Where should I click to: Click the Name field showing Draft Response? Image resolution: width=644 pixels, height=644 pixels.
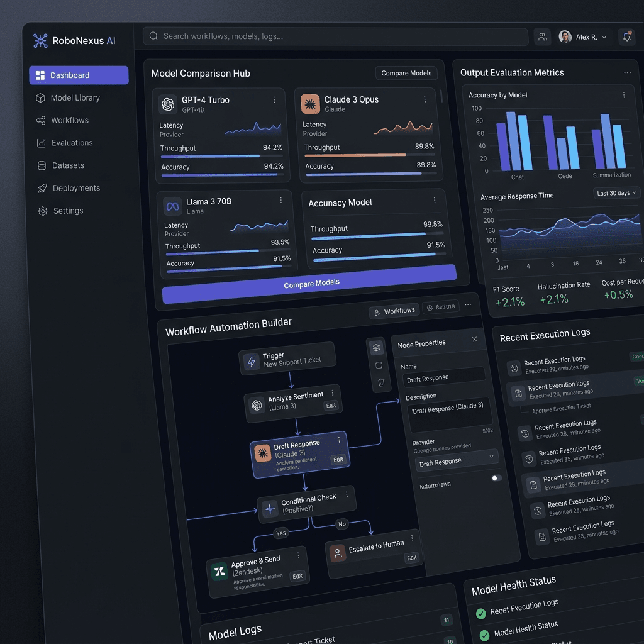click(444, 377)
